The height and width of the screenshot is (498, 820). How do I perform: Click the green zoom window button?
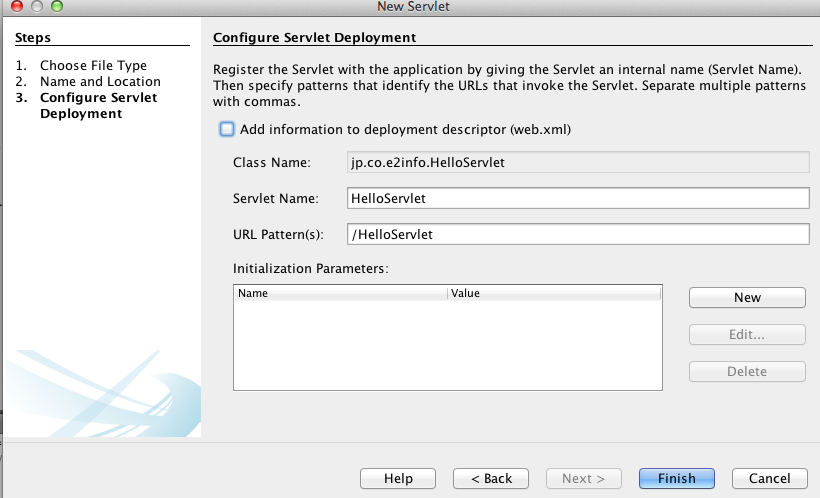56,6
